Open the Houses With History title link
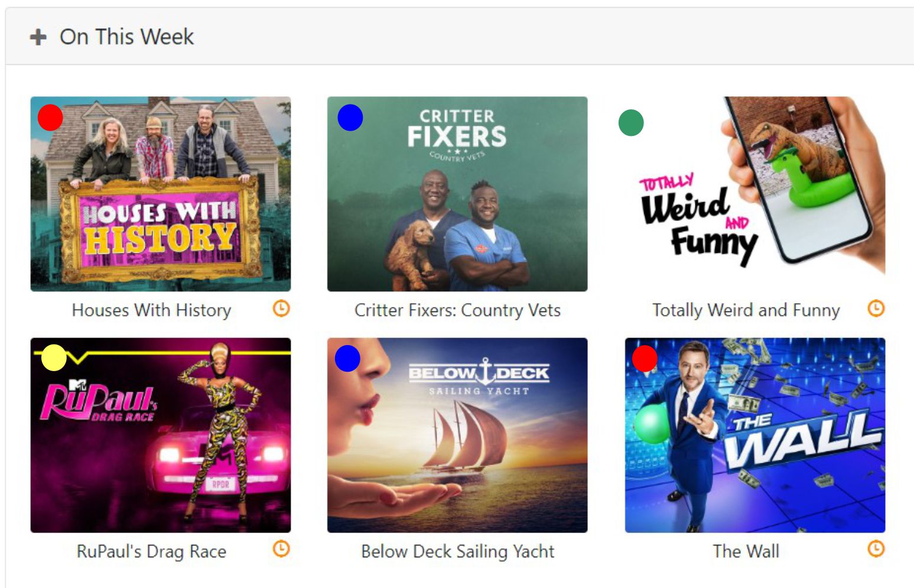The image size is (914, 588). pos(151,310)
